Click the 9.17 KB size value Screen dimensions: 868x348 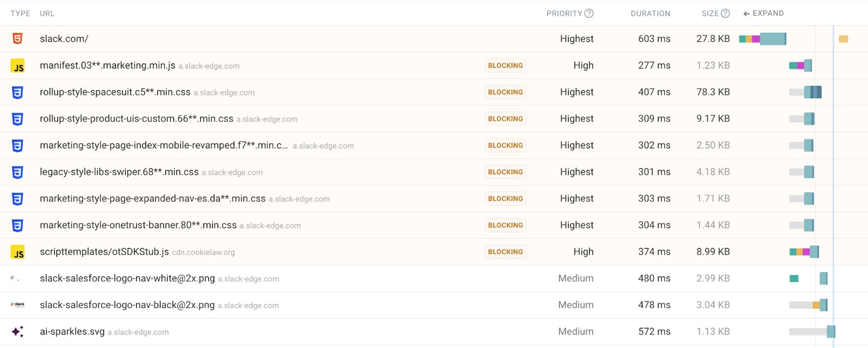pos(713,118)
